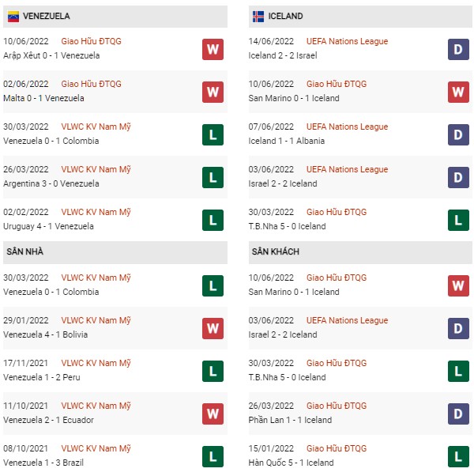The height and width of the screenshot is (476, 474).
Task: Open the ICELAND team header
Action: (360, 17)
